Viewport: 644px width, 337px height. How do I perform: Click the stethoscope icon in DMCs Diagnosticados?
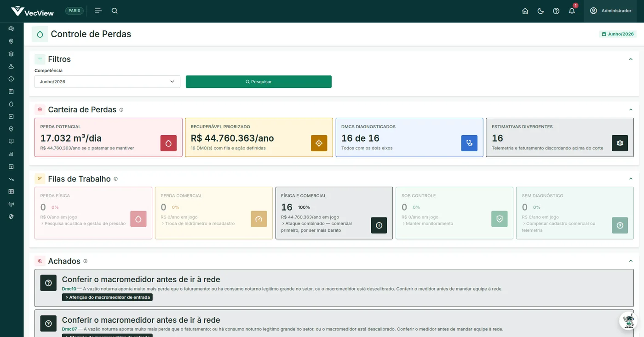(469, 143)
